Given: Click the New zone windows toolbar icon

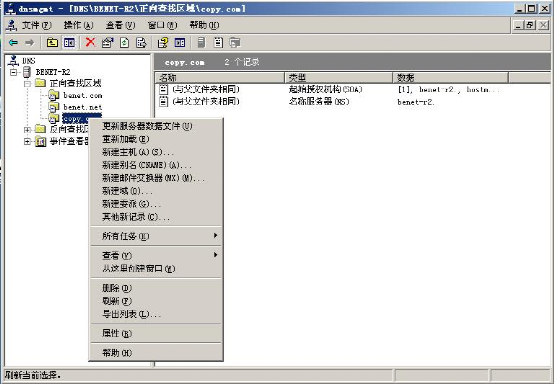Looking at the screenshot, I should click(x=235, y=43).
